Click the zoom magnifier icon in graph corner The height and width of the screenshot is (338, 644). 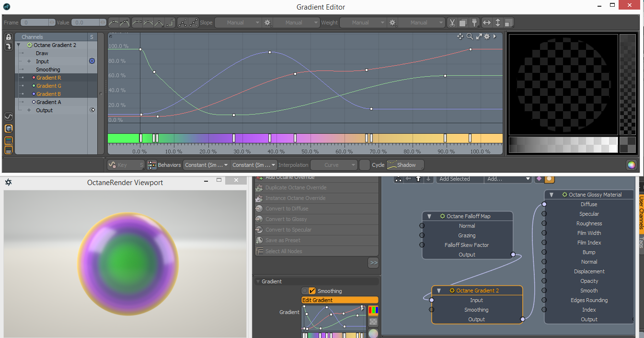[x=470, y=36]
